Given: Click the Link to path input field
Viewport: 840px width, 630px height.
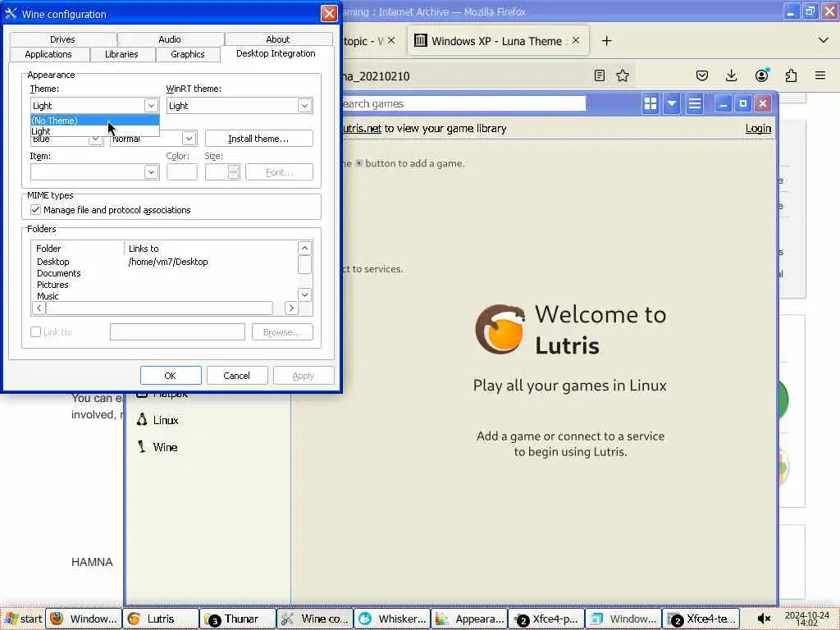Looking at the screenshot, I should [x=177, y=332].
